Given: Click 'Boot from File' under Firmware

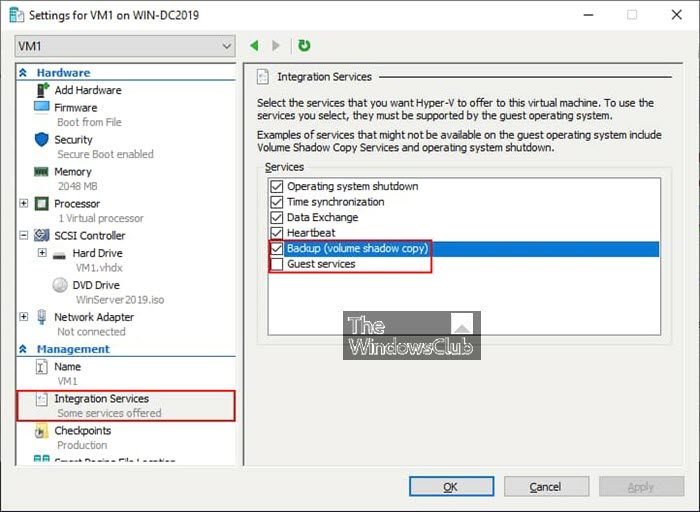Looking at the screenshot, I should coord(89,122).
